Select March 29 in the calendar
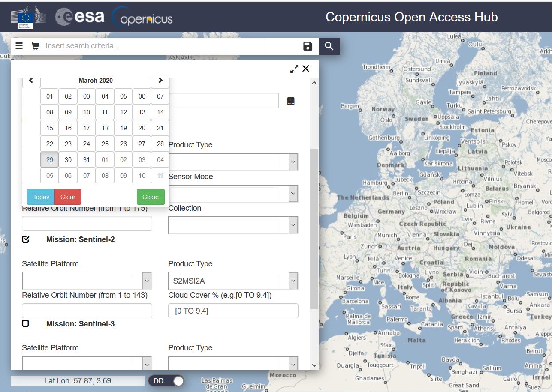 50,160
